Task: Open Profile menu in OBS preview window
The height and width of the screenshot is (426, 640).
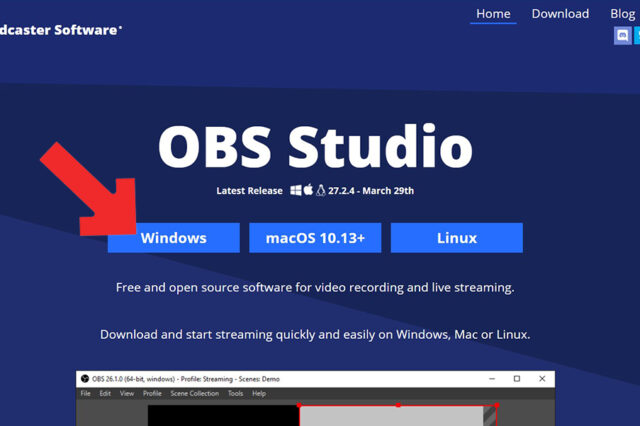Action: point(152,393)
